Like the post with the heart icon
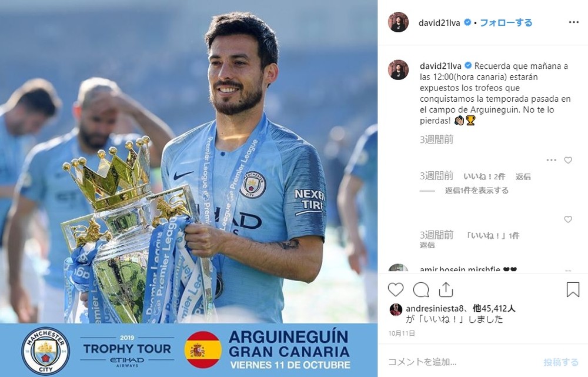This screenshot has width=588, height=377. pos(395,289)
